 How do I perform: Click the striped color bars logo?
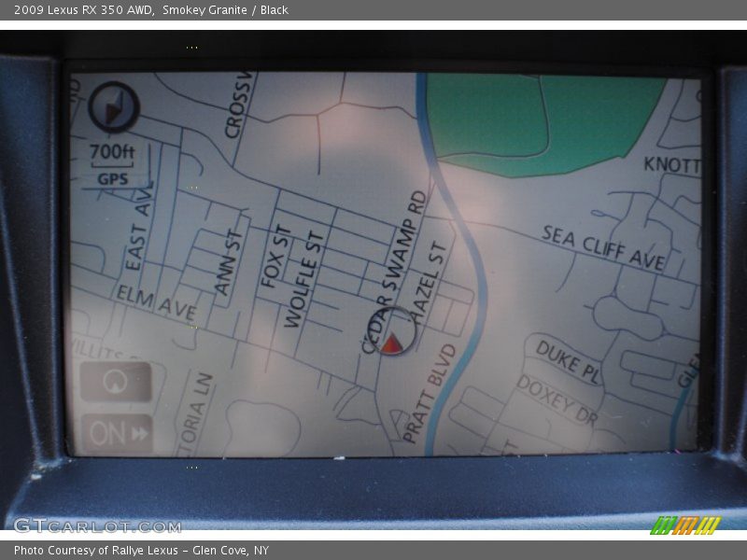[684, 525]
